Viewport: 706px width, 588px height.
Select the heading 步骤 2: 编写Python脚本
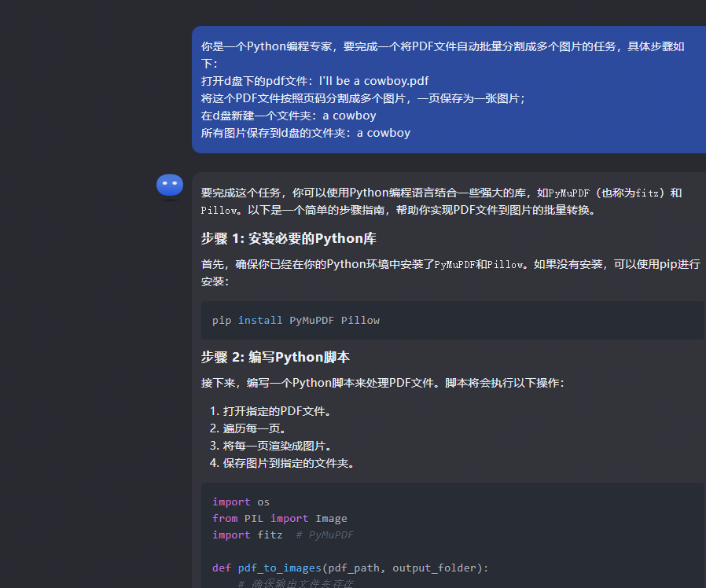click(x=276, y=356)
